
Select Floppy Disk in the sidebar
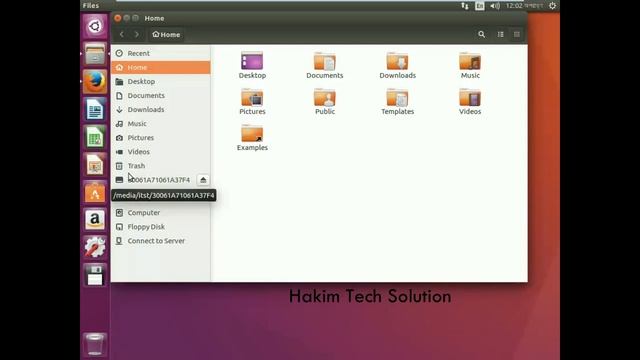click(161, 227)
